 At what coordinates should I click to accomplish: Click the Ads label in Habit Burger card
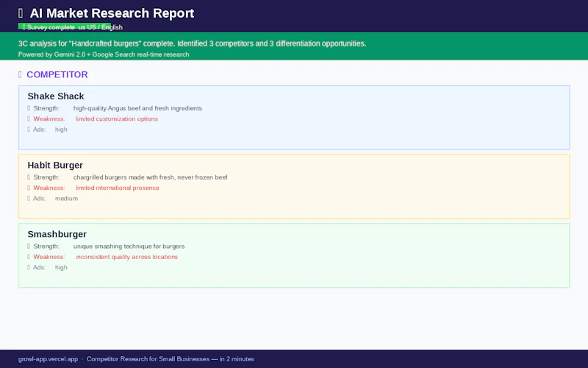click(40, 198)
